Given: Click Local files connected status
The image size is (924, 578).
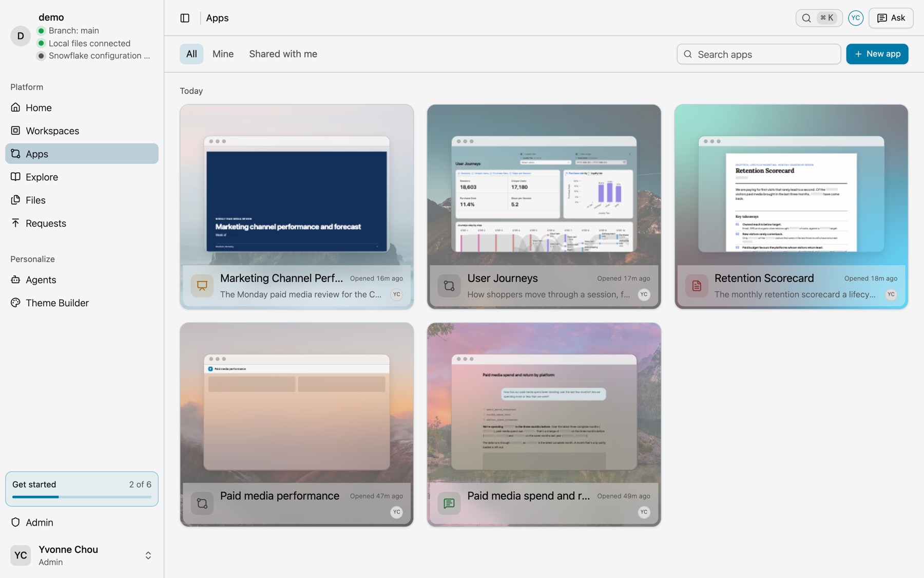Looking at the screenshot, I should pyautogui.click(x=89, y=43).
